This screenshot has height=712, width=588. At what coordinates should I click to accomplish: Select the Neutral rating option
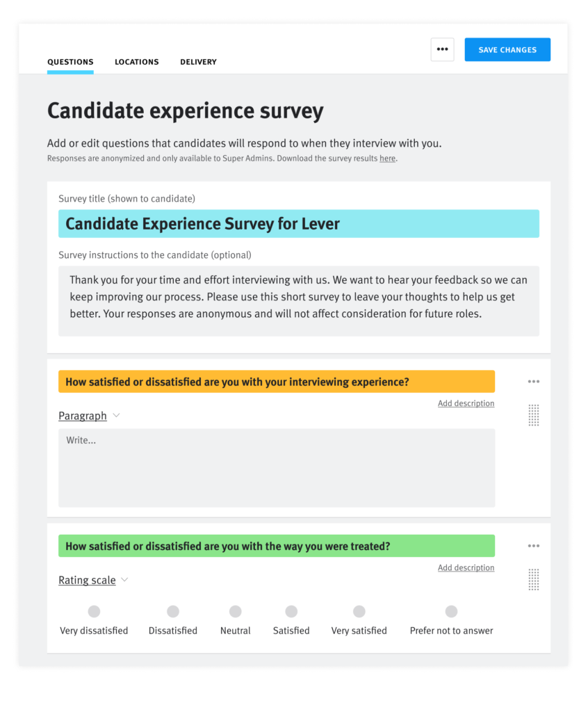tap(235, 612)
